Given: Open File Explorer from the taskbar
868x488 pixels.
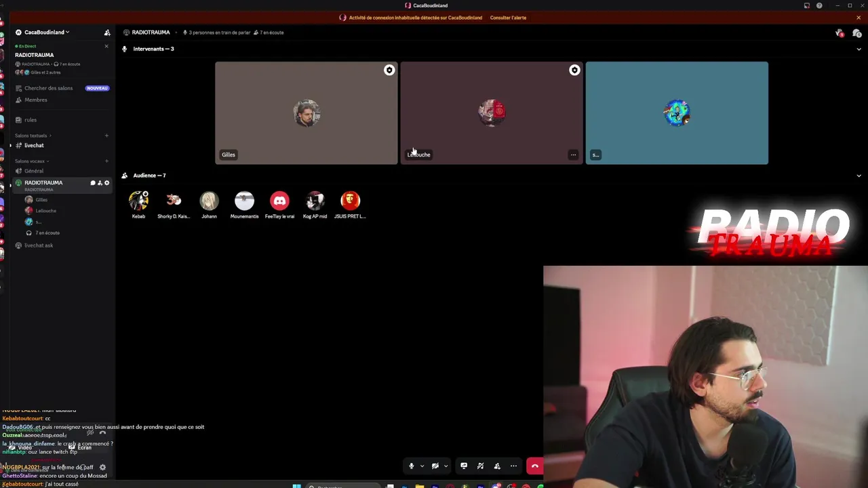Looking at the screenshot, I should [420, 486].
